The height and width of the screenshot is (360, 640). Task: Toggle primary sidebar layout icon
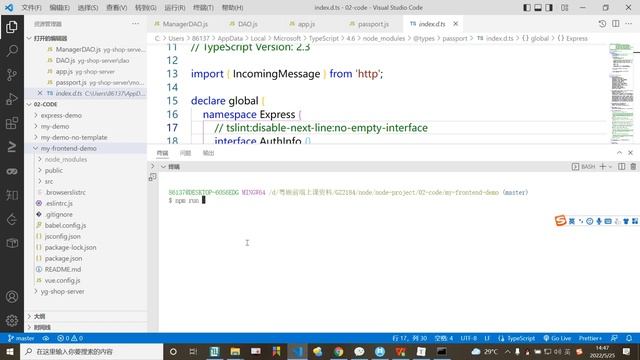pyautogui.click(x=527, y=7)
